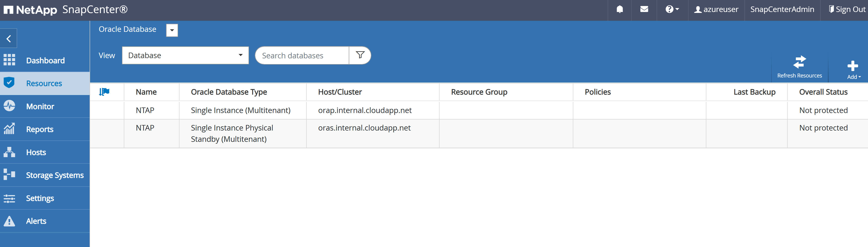The height and width of the screenshot is (247, 868).
Task: Go to the Dashboard menu item
Action: (x=45, y=61)
